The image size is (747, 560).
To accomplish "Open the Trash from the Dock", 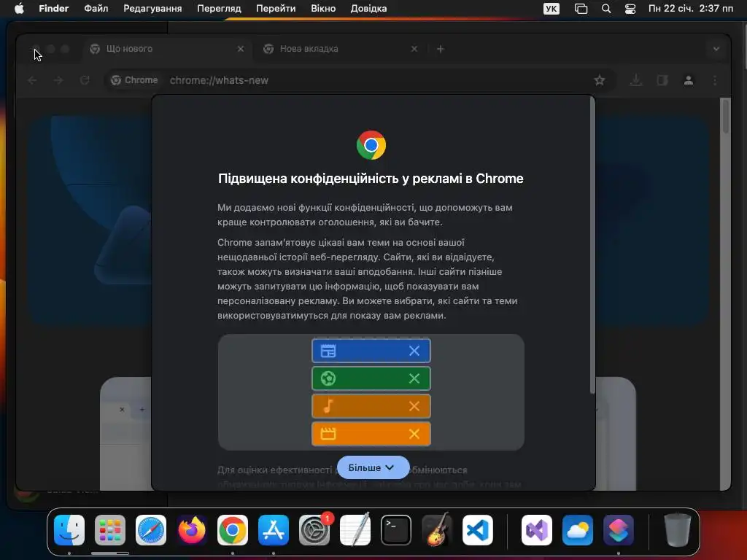I will point(678,529).
